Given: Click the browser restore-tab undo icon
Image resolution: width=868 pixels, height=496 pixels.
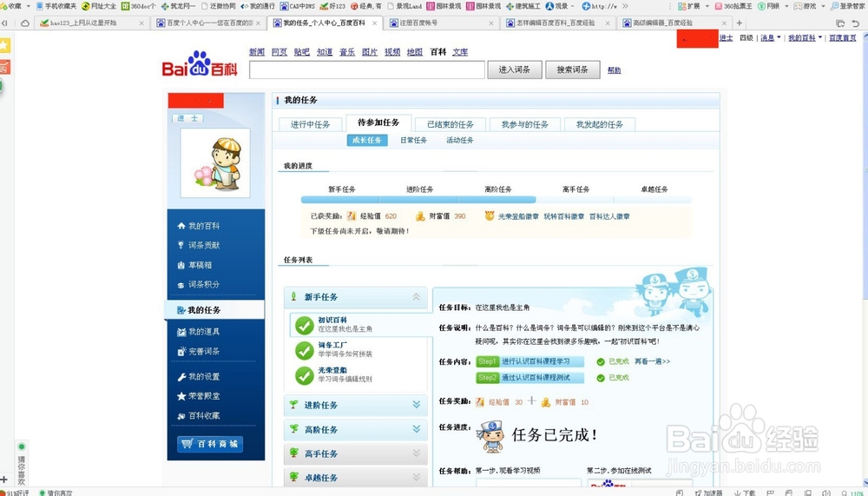Looking at the screenshot, I should [855, 23].
